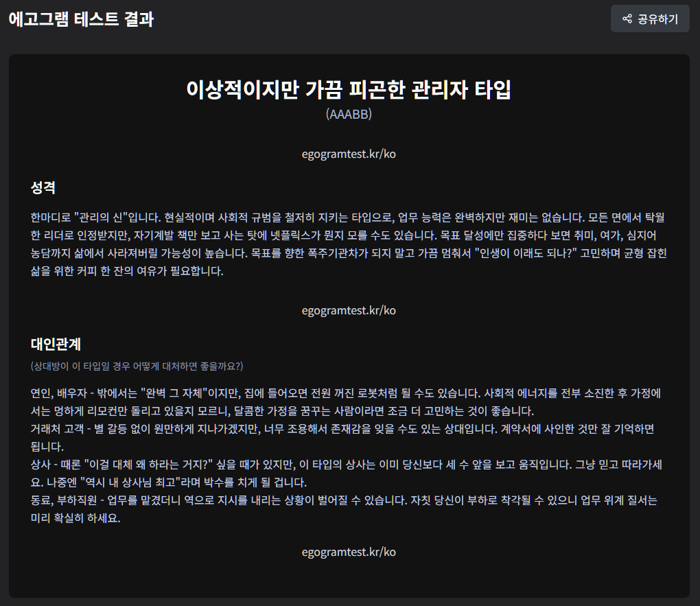The height and width of the screenshot is (606, 700).
Task: Click the "관리의 신" phrase in personality text
Action: pos(101,218)
